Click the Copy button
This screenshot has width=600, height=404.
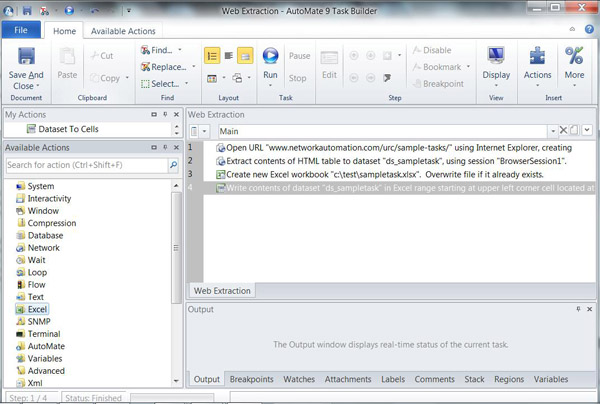(x=105, y=78)
